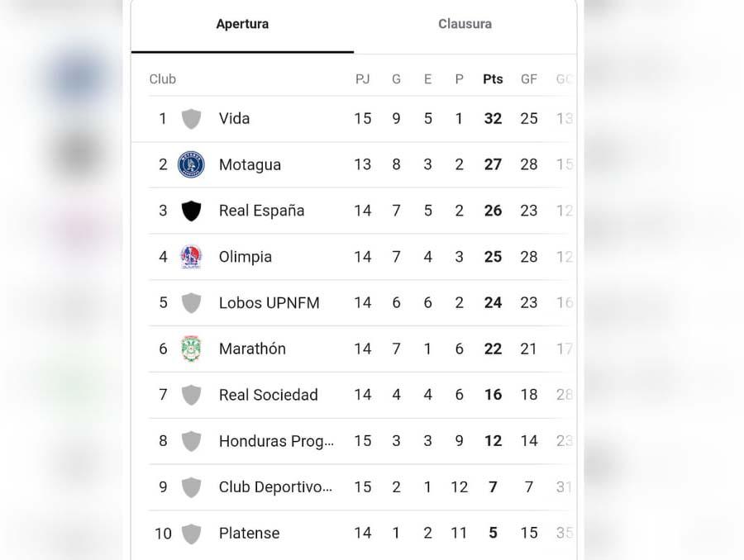The width and height of the screenshot is (744, 560).
Task: Click the Pts column header
Action: [493, 79]
